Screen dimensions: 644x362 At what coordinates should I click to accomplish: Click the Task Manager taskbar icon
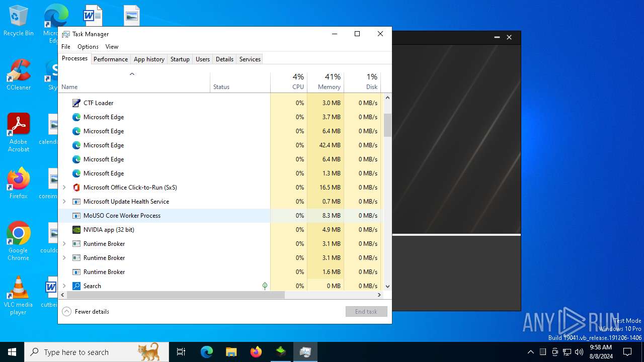coord(305,352)
